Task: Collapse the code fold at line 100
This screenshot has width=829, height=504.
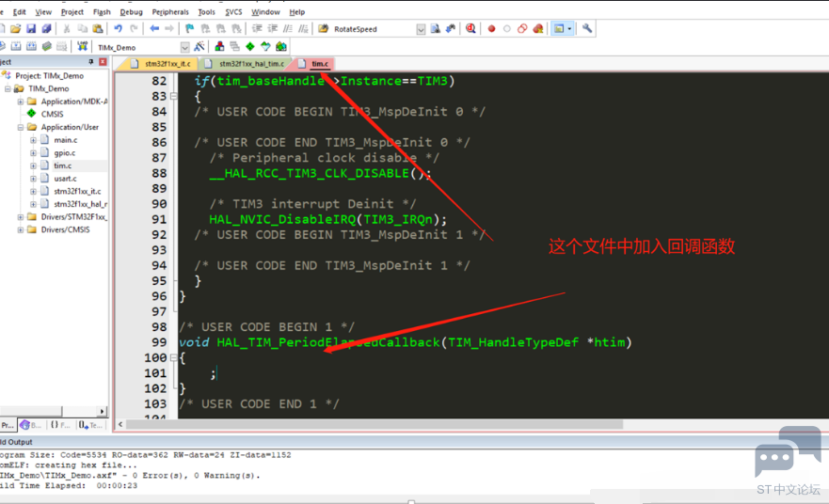Action: (x=173, y=357)
